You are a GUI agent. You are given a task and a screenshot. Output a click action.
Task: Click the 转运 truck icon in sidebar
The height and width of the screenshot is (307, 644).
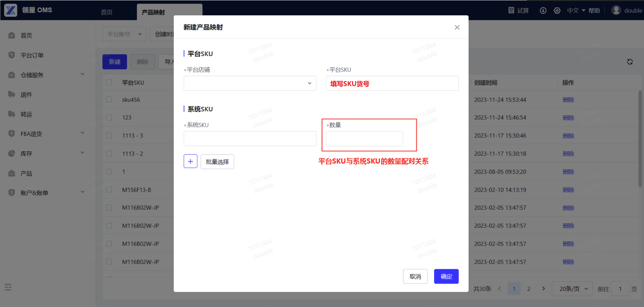tap(12, 114)
